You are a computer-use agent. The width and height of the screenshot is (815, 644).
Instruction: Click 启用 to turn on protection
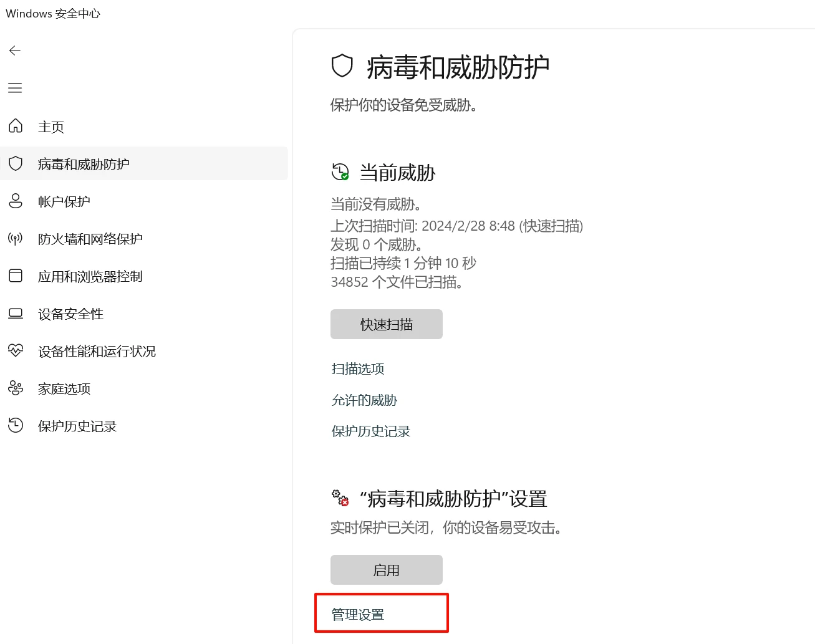pyautogui.click(x=387, y=570)
